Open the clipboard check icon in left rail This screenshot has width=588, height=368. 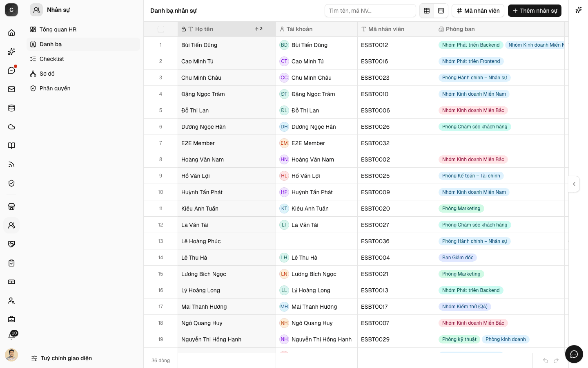(11, 263)
